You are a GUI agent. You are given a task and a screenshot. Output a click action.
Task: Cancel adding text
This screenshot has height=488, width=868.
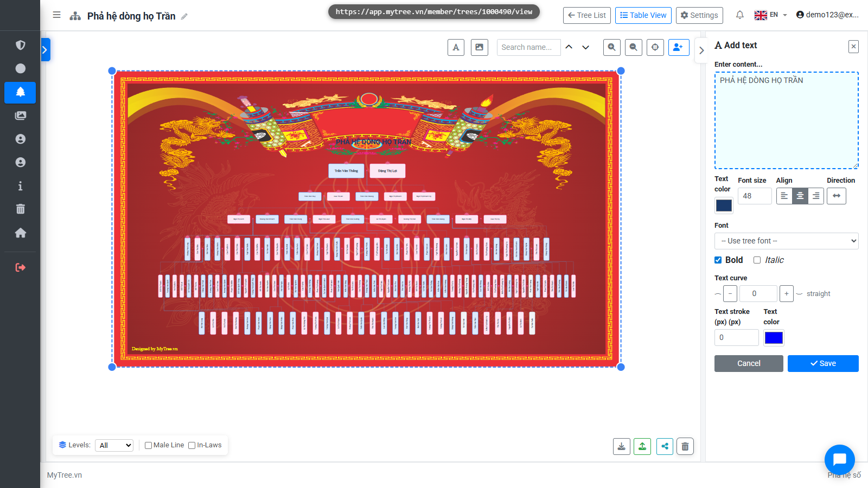[x=749, y=363]
